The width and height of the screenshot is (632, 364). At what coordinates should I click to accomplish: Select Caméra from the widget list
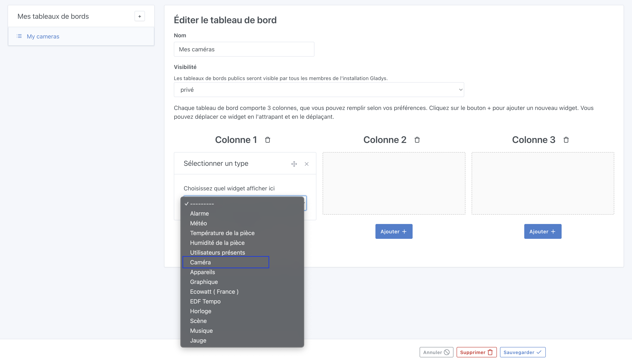(x=200, y=262)
